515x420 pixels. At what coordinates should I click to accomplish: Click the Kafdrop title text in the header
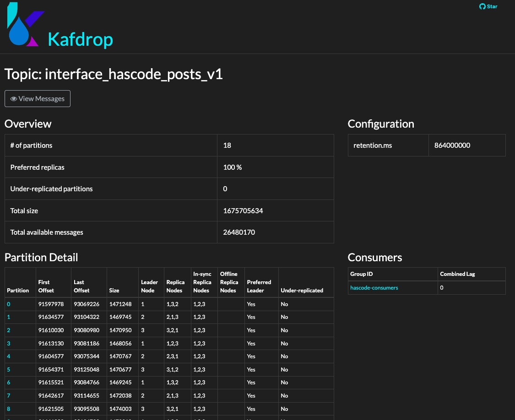[80, 39]
